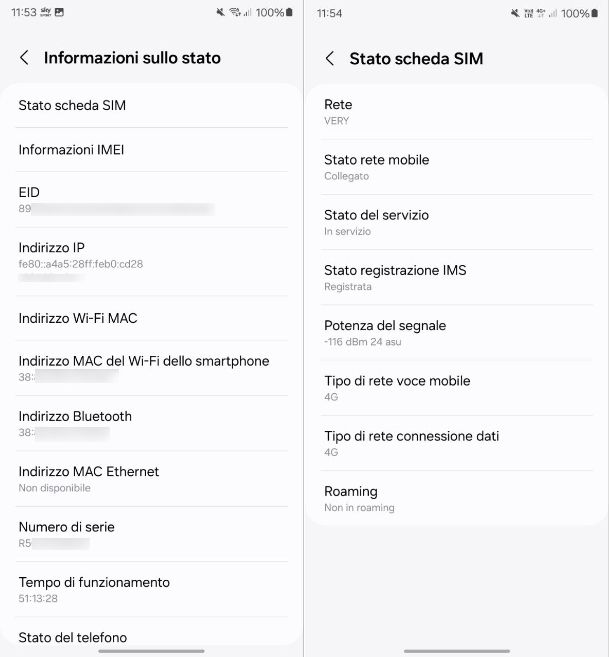Tap uptime value 51:13:28

(38, 598)
